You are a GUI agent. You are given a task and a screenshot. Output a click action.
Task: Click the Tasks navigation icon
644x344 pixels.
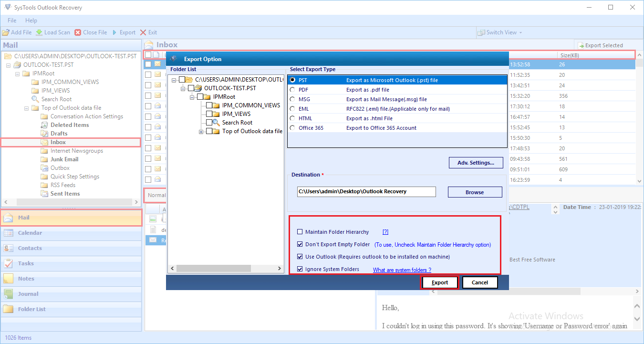pyautogui.click(x=8, y=263)
